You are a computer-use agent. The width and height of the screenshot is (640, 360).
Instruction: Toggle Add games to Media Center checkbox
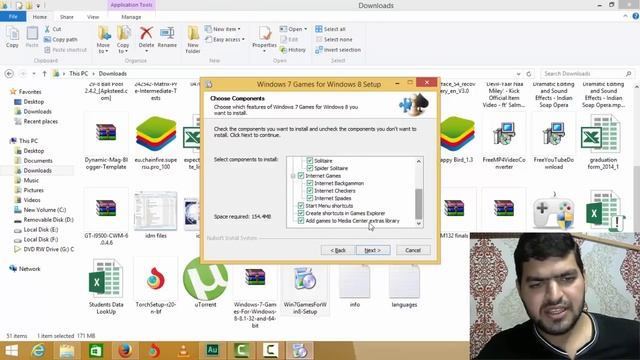pyautogui.click(x=301, y=221)
